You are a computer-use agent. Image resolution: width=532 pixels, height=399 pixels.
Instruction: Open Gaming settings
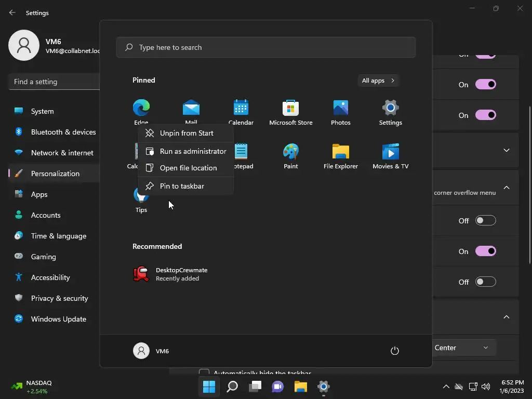54,257
